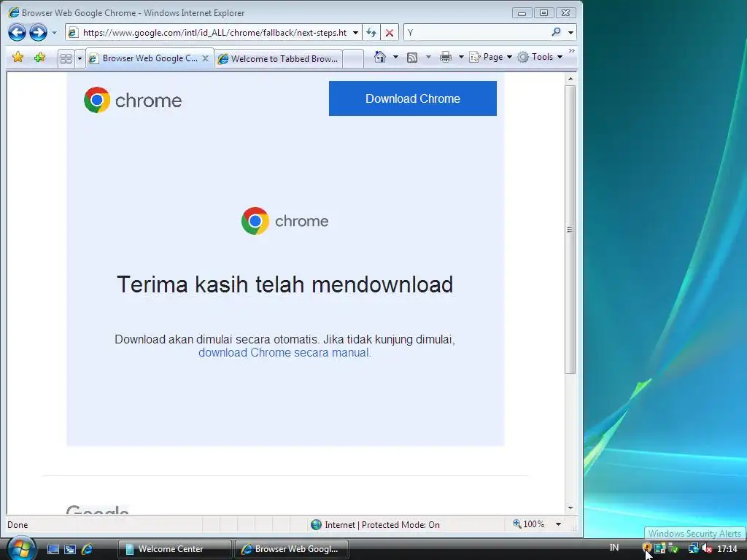Image resolution: width=747 pixels, height=560 pixels.
Task: Refresh the page with the Refresh icon
Action: pos(371,33)
